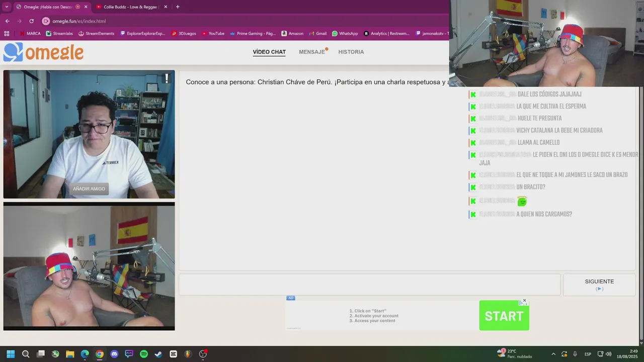Click the Windows Start button
Viewport: 644px width, 362px height.
click(11, 354)
